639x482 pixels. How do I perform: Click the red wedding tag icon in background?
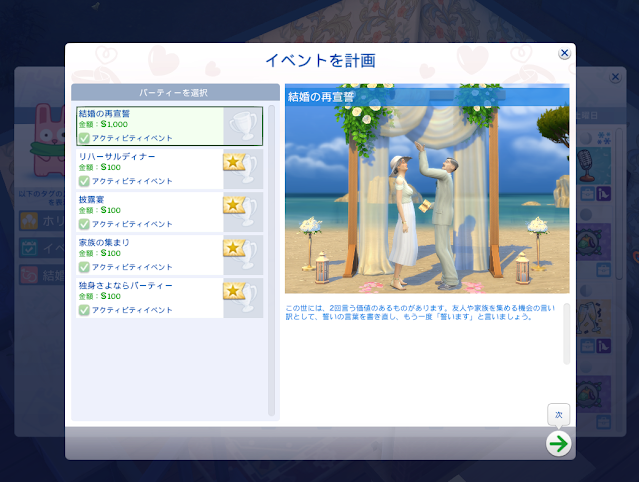(x=29, y=275)
